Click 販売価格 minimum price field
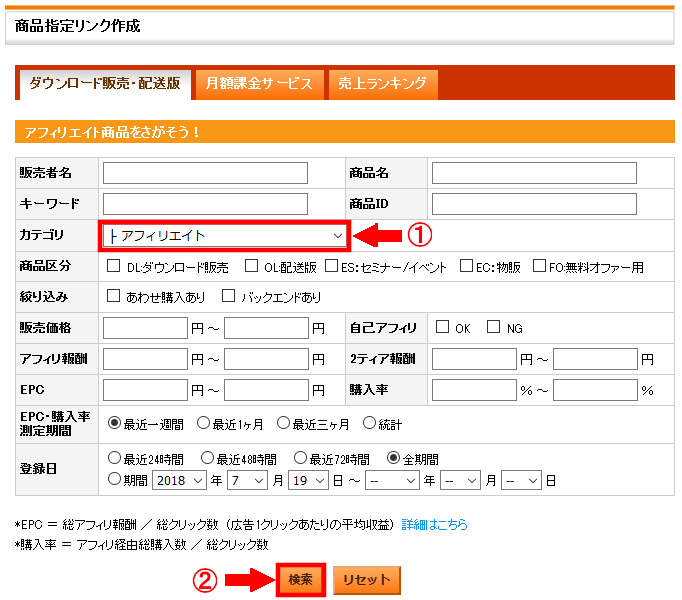This screenshot has height=600, width=682. (145, 328)
